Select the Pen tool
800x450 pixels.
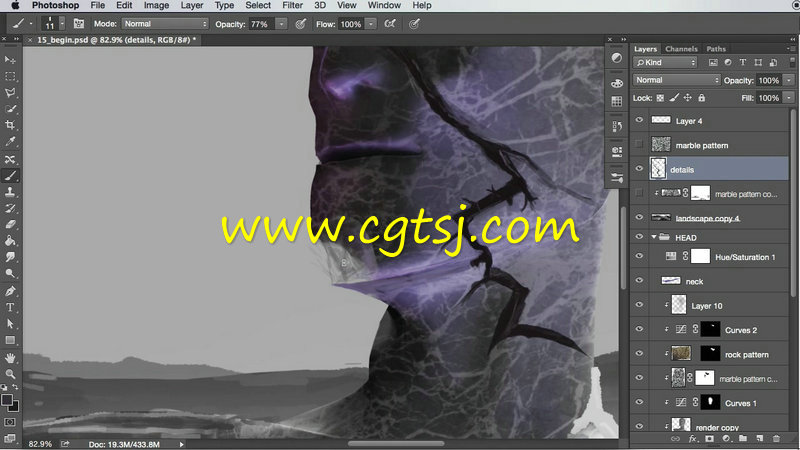10,291
